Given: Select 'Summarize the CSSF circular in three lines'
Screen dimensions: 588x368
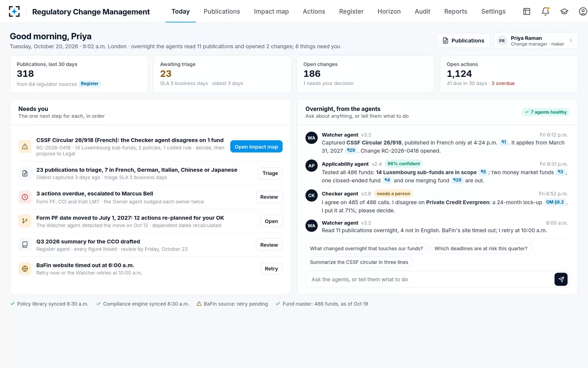Looking at the screenshot, I should (359, 262).
